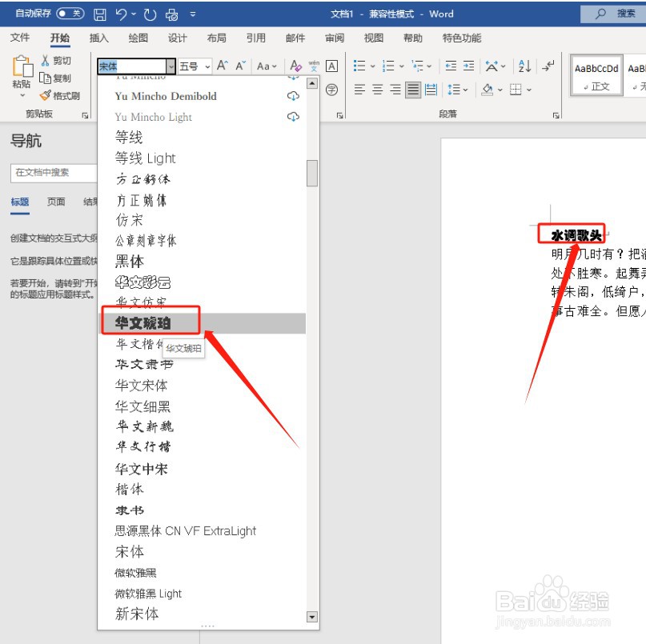Click the font name box showing 宋体
This screenshot has width=646, height=644.
click(x=131, y=66)
